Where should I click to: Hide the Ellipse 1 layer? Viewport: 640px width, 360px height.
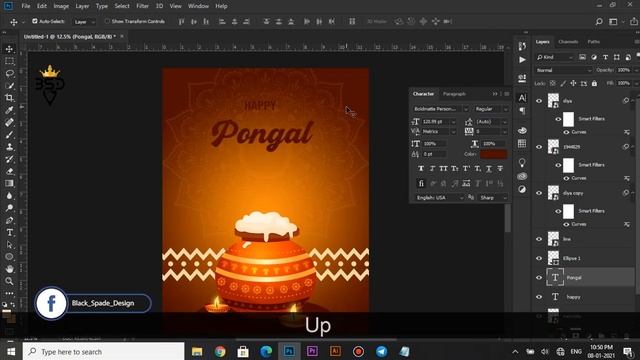(539, 258)
